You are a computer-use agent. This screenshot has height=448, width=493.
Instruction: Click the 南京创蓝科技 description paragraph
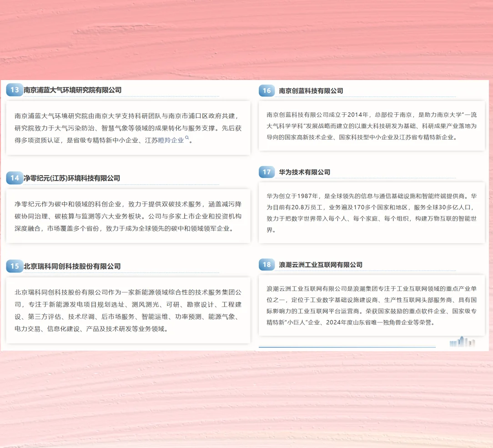(x=372, y=126)
